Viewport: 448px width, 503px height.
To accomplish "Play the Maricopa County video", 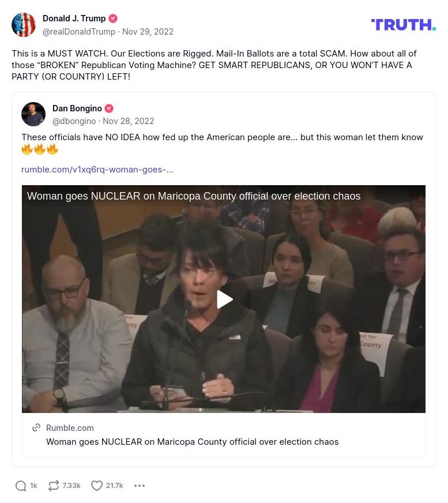I will [224, 299].
